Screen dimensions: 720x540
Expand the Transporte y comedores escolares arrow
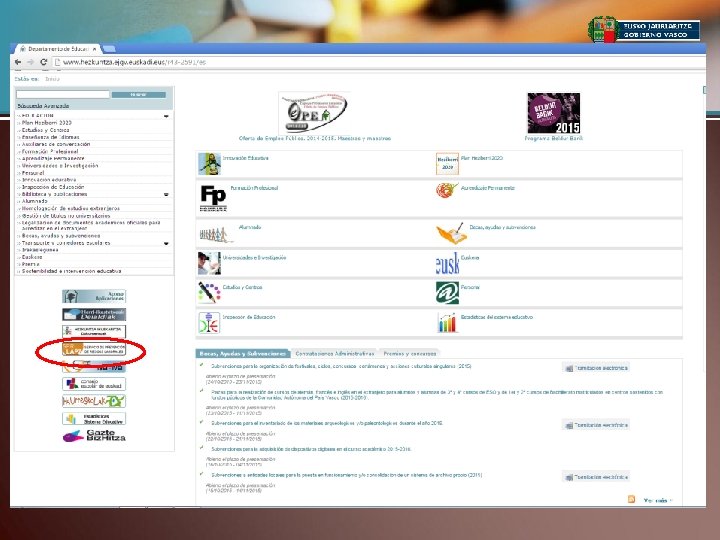coord(166,243)
